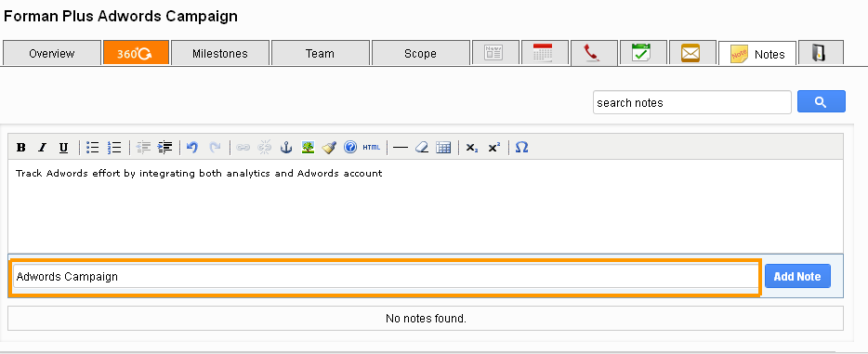
Task: Select the Notes tab
Action: pos(757,54)
